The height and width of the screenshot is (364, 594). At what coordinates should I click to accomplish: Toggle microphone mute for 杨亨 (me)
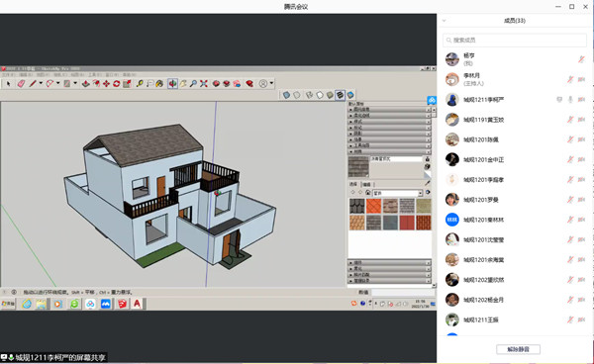[x=581, y=59]
